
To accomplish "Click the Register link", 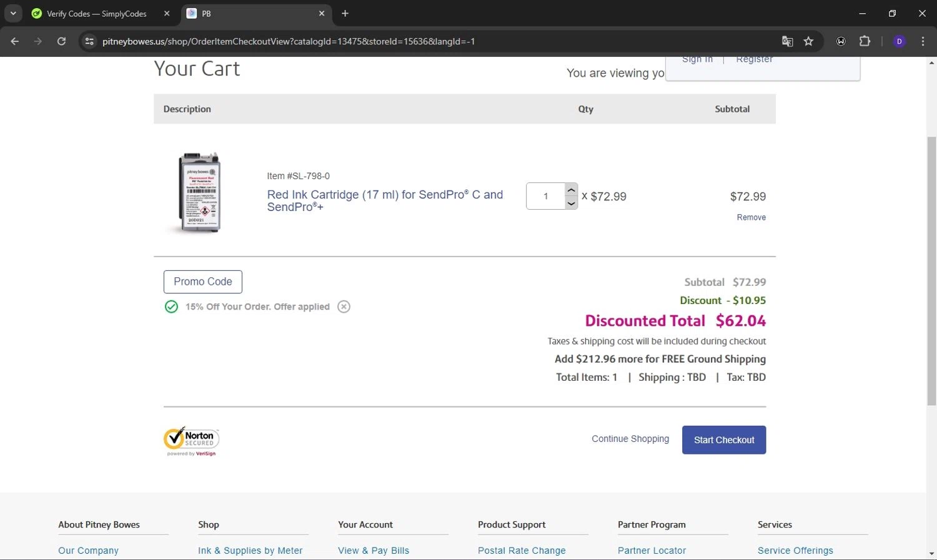I will tap(754, 59).
